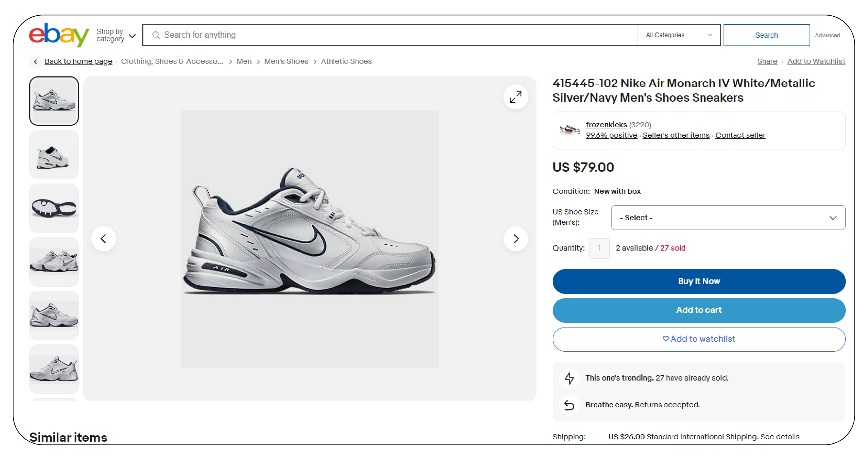Click the frozenkicks seller avatar
The image size is (868, 458).
[569, 130]
